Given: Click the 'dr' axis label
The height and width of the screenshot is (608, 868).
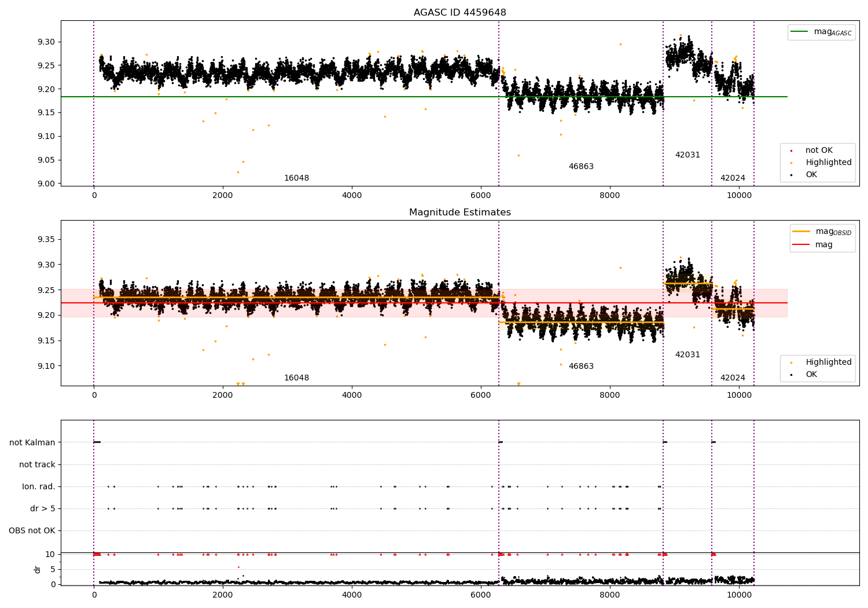Looking at the screenshot, I should tap(38, 569).
